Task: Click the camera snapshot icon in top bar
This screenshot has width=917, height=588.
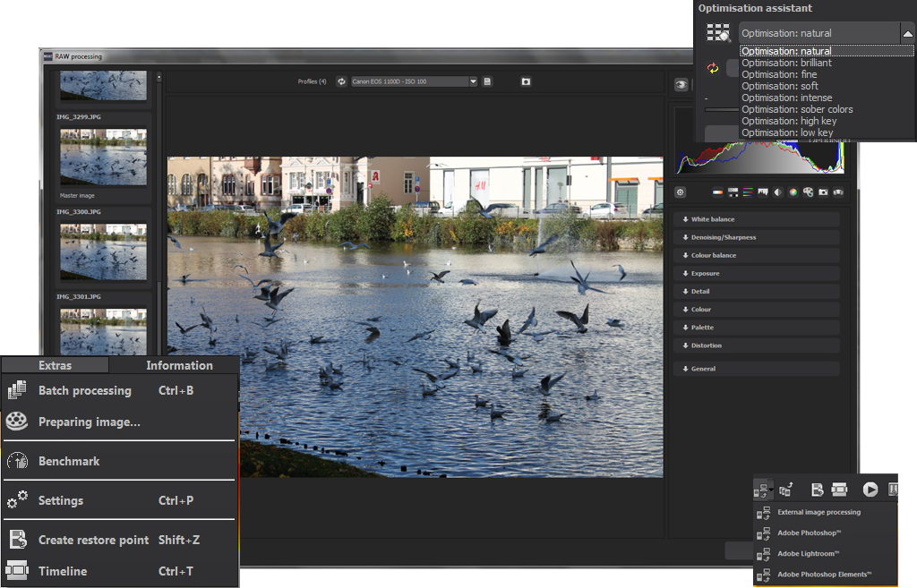Action: coord(526,81)
